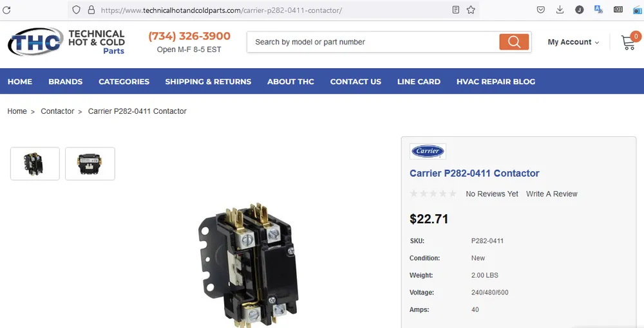Select the second contactor thumbnail image
Viewport: 644px width, 328px height.
click(x=90, y=163)
